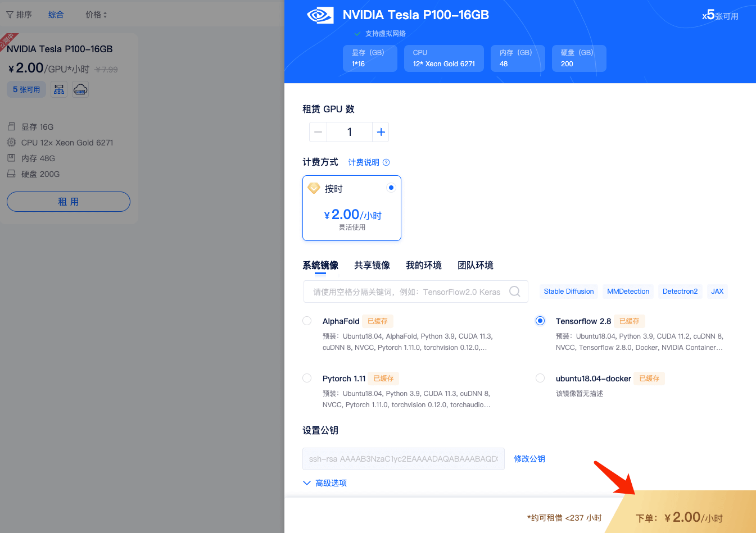Screen dimensions: 756x533
Task: Click the 显存 (GB) 1*16 spec tile
Action: coord(370,58)
